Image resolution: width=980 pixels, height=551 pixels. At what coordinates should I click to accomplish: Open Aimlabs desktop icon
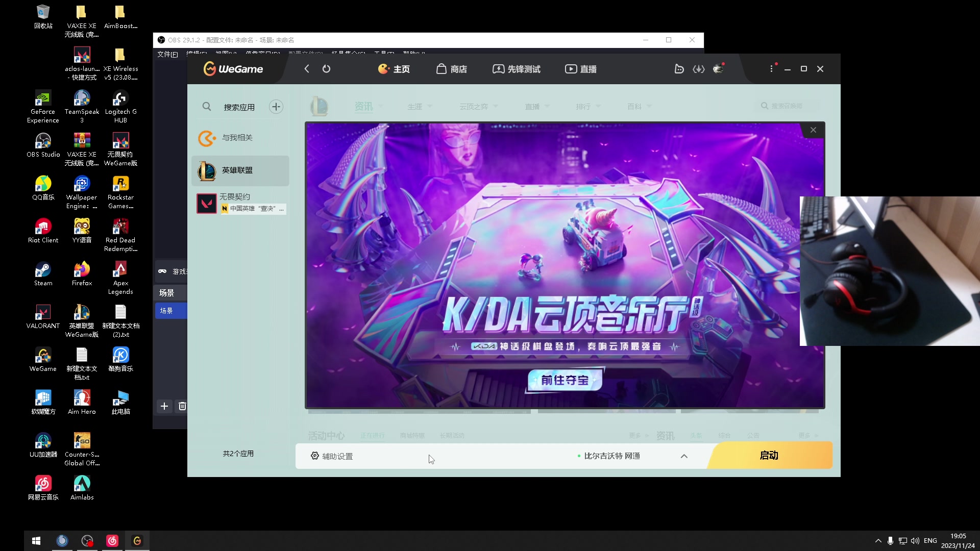click(82, 488)
